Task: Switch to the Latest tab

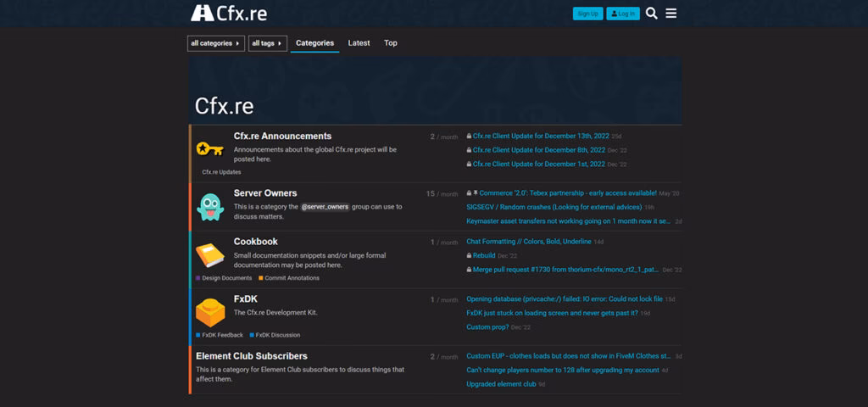Action: tap(359, 43)
